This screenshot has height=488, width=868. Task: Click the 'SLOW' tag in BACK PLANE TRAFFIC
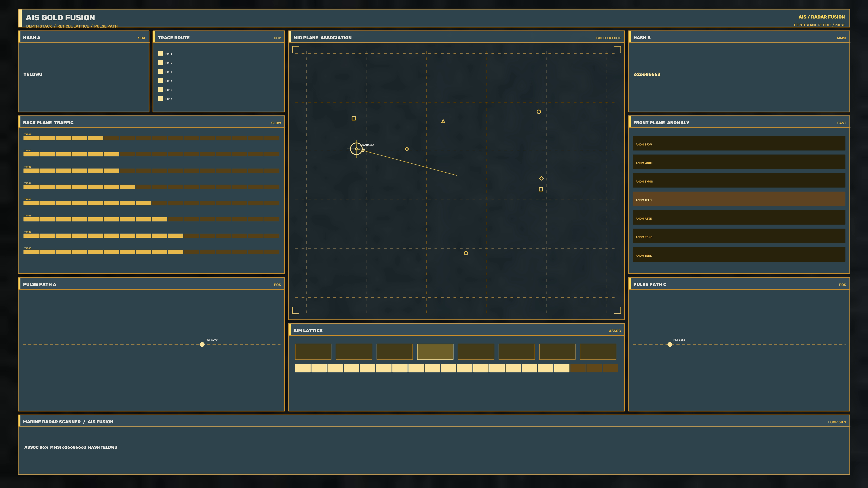276,123
